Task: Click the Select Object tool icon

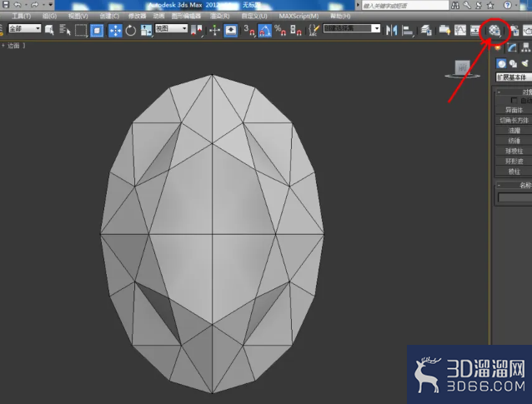Action: click(49, 30)
